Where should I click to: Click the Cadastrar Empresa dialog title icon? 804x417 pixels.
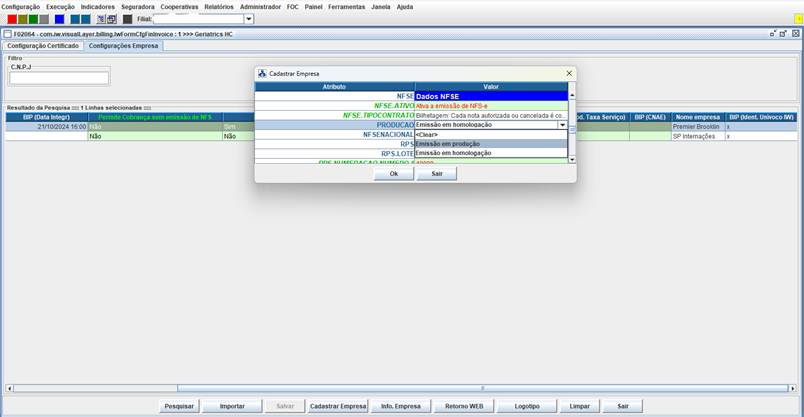[x=262, y=74]
